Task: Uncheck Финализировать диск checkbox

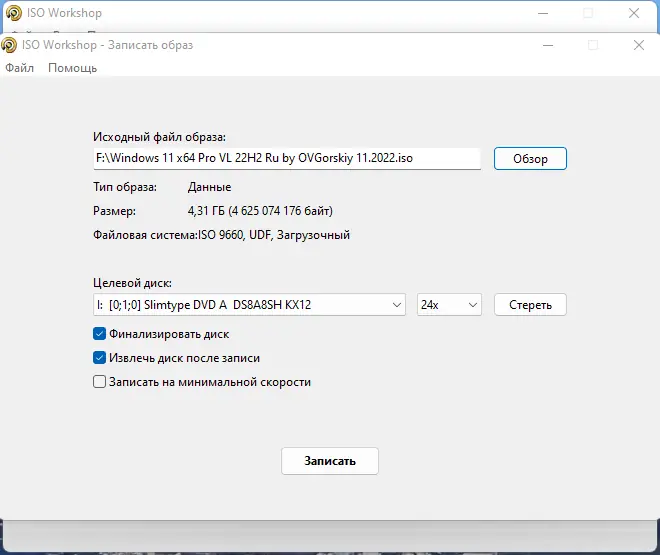Action: point(99,334)
